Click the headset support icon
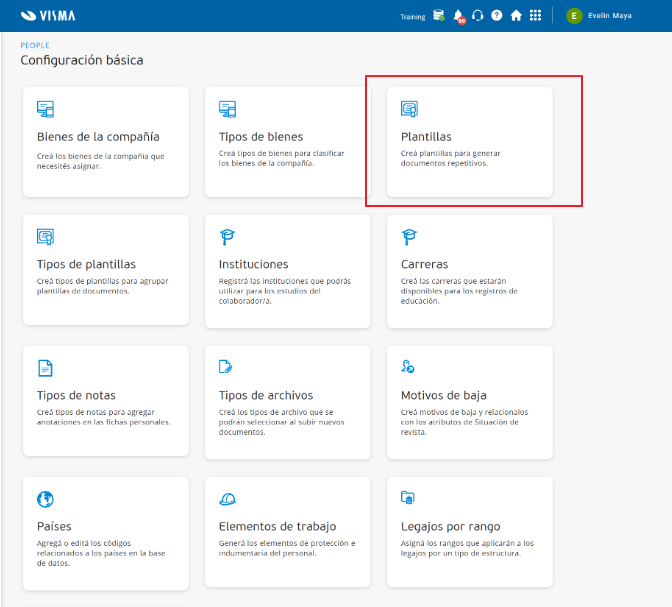672x607 pixels. [478, 16]
